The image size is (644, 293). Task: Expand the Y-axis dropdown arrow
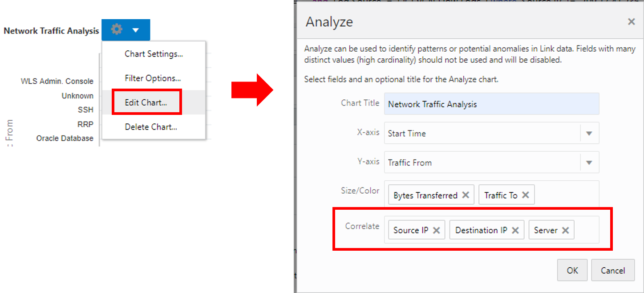click(x=589, y=163)
